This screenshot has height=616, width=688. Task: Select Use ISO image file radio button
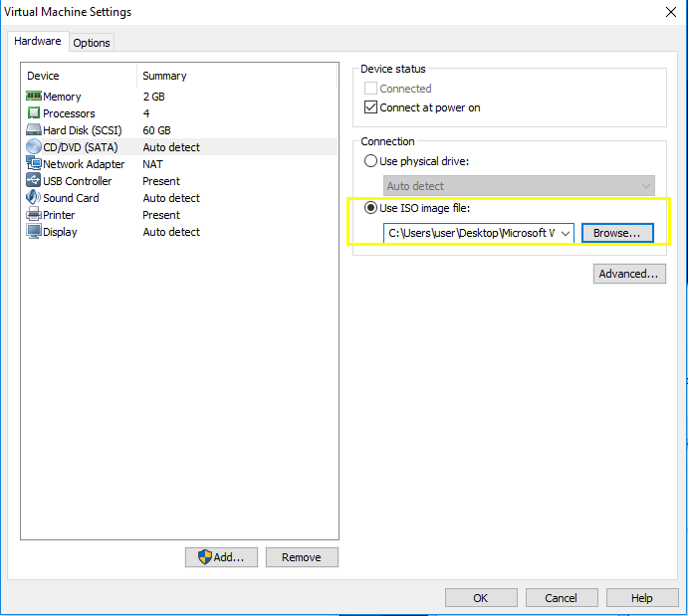coord(370,207)
